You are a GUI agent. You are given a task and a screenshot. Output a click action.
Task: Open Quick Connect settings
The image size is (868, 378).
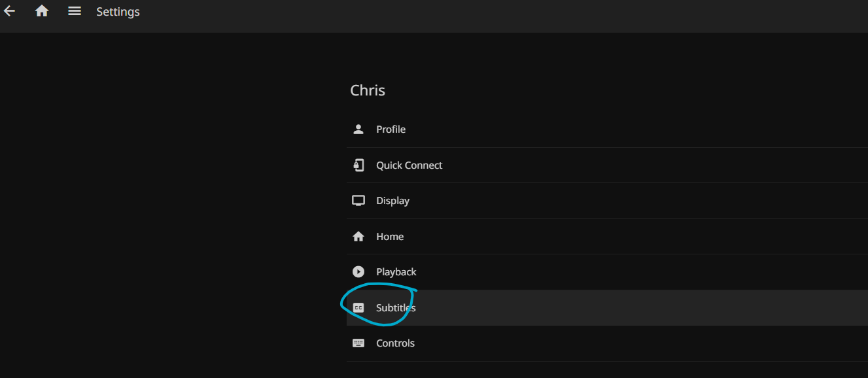[409, 165]
